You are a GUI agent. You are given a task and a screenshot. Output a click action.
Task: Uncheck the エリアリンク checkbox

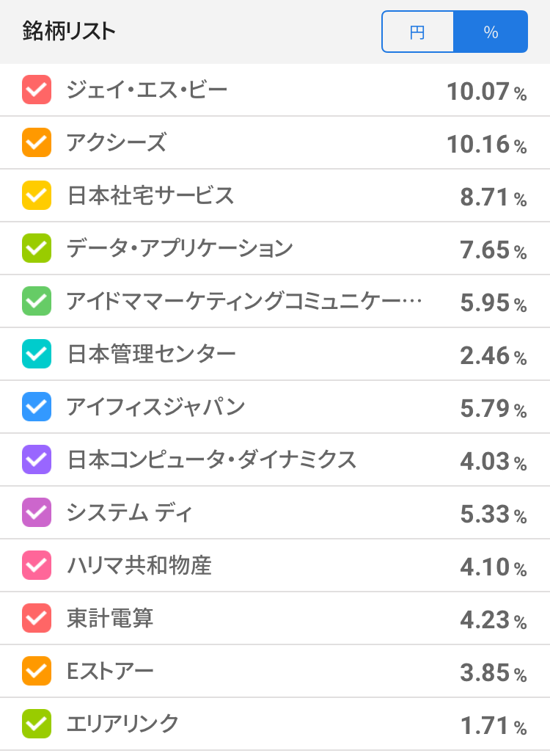[x=37, y=724]
